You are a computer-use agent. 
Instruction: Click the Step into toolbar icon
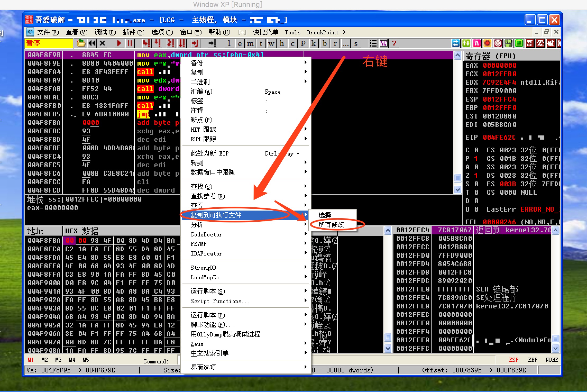(146, 43)
